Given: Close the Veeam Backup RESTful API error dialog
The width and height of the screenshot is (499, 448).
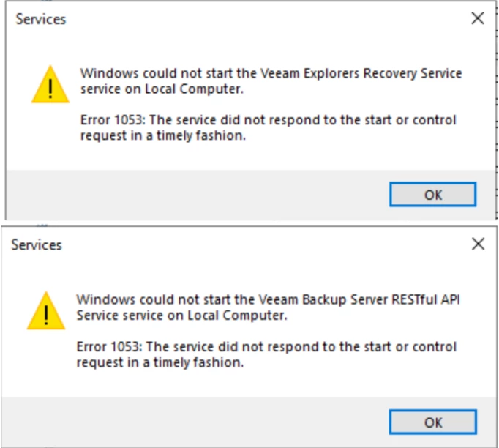Looking at the screenshot, I should click(478, 244).
